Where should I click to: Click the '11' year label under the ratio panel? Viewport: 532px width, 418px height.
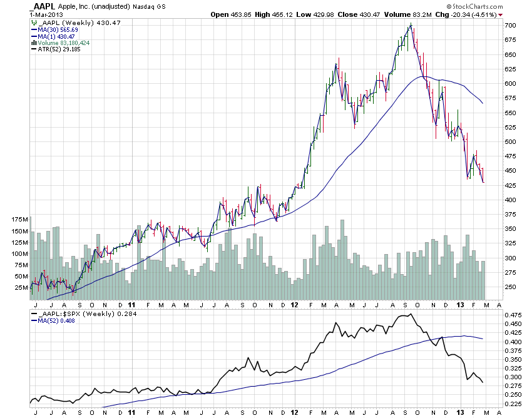pyautogui.click(x=131, y=412)
